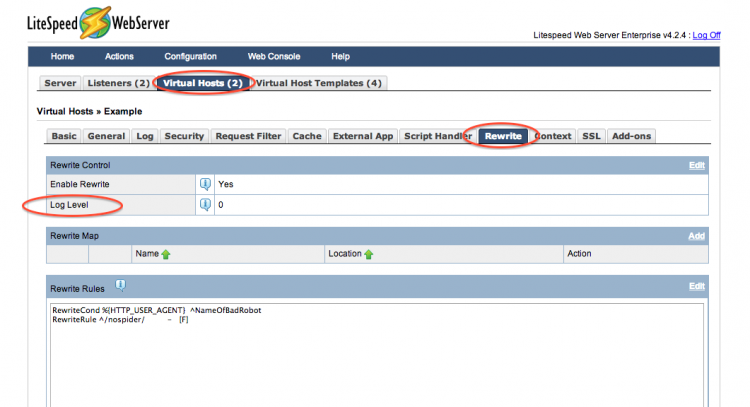
Task: Sort Rewrite Map by Name arrow
Action: [x=166, y=255]
